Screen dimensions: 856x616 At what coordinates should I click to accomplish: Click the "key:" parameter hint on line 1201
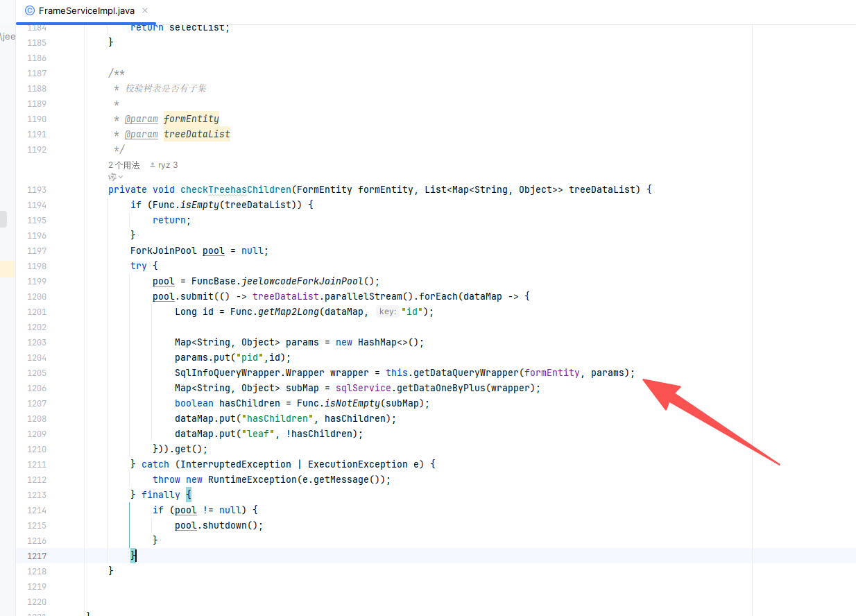pos(387,312)
